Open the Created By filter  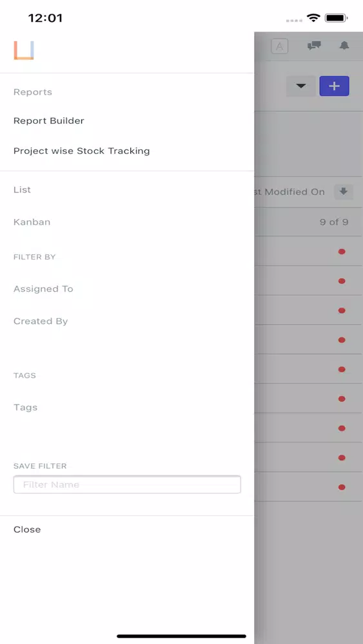(41, 321)
